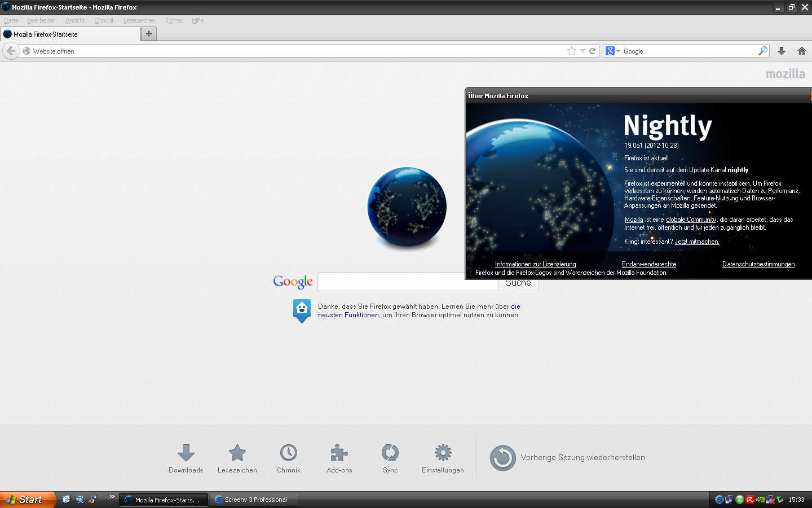The image size is (812, 508).
Task: Click into the Google search field on start page
Action: (408, 282)
